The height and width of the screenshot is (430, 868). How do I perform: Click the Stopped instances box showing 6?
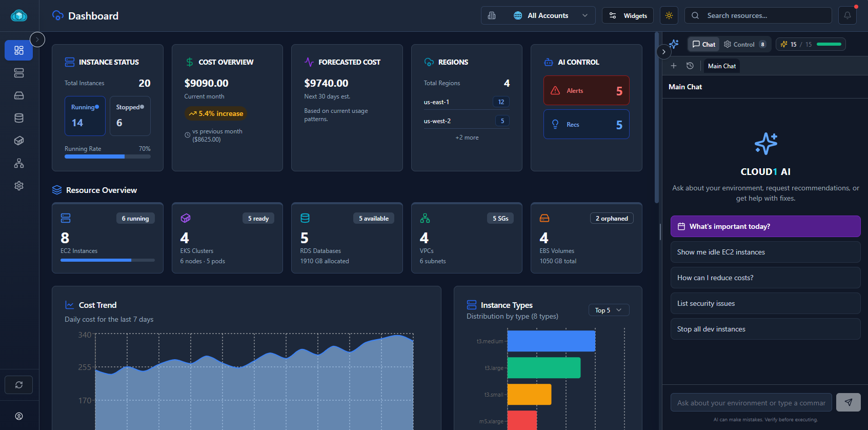point(130,116)
